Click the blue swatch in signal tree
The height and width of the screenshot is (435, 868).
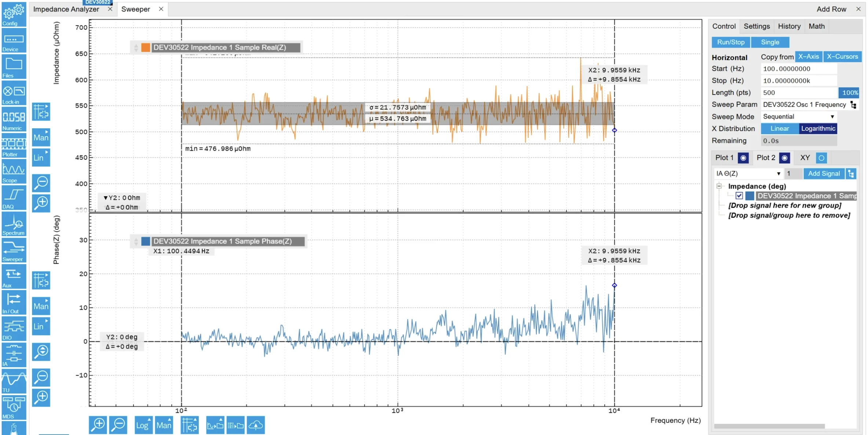750,196
